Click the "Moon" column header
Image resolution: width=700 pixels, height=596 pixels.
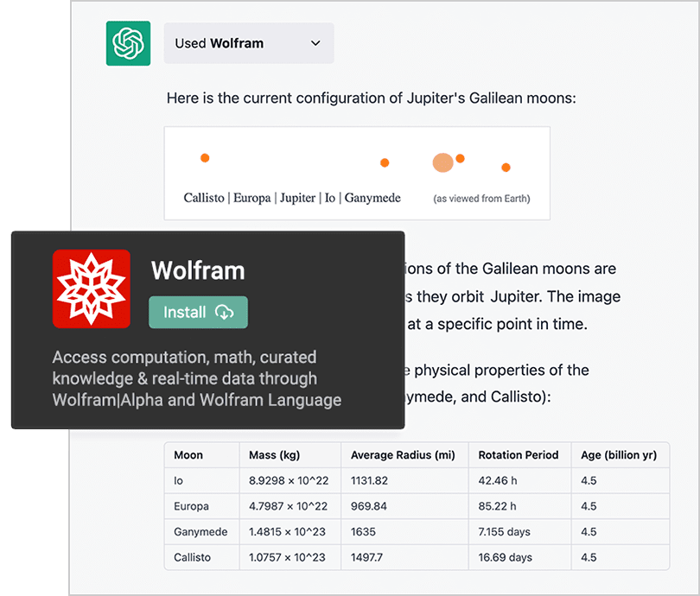click(188, 455)
